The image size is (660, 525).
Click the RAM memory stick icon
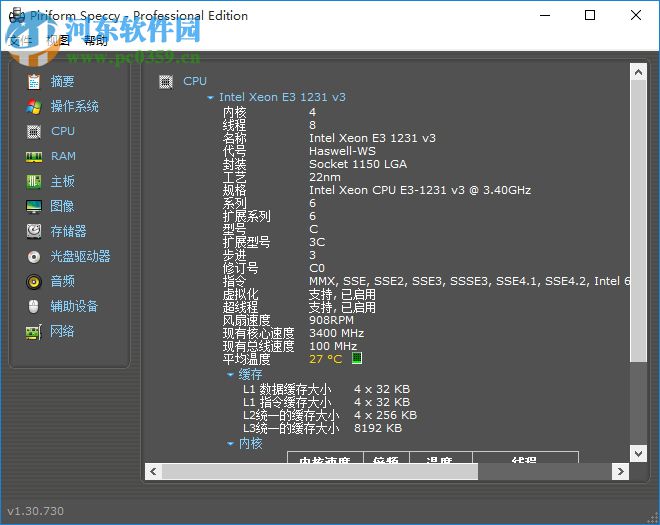point(34,157)
